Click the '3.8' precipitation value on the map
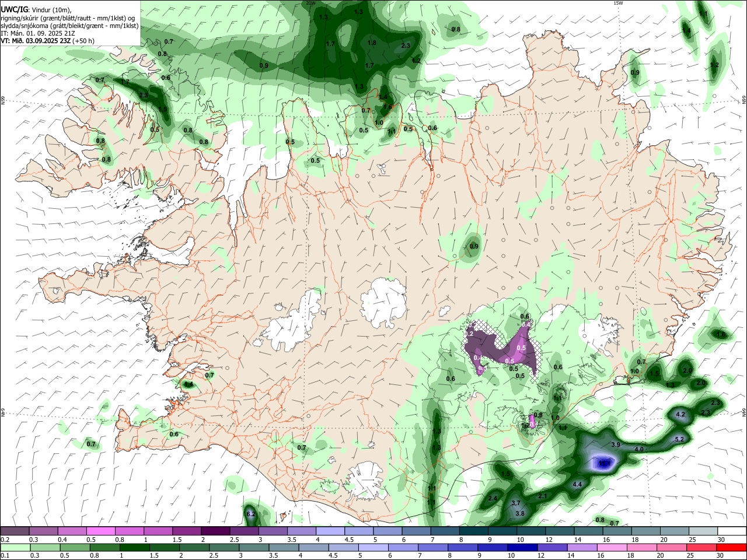Image resolution: width=747 pixels, height=560 pixels. tap(520, 513)
